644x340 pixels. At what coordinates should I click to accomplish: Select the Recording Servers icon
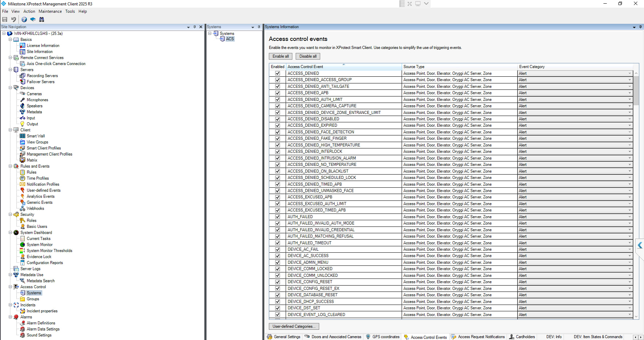22,76
